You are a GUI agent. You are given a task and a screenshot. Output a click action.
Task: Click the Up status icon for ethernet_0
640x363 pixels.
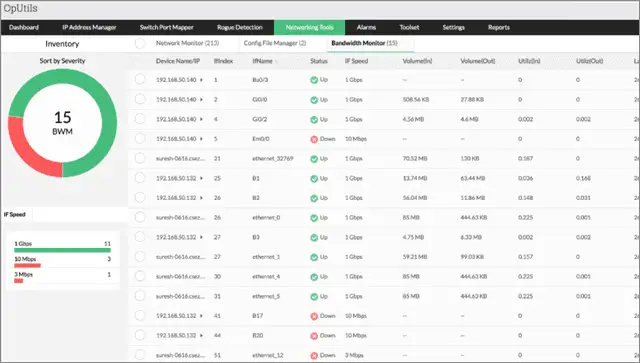[x=314, y=218]
